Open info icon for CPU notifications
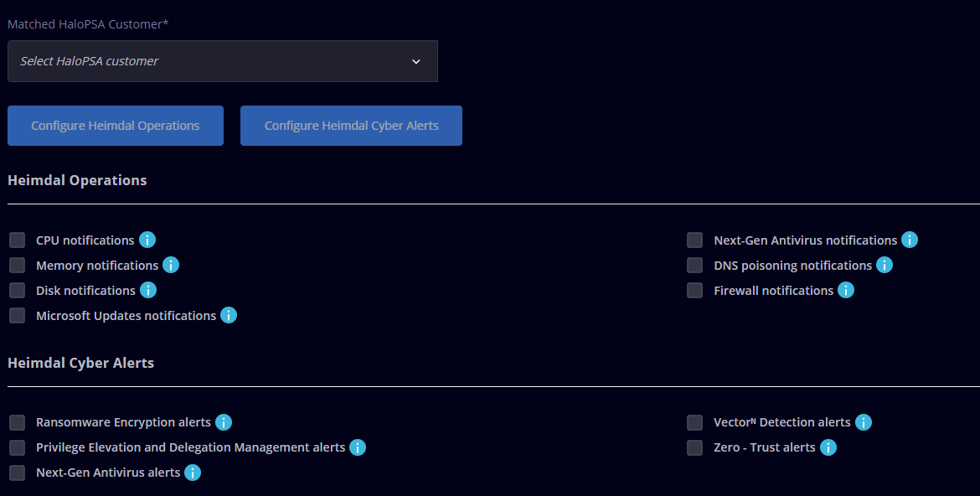The width and height of the screenshot is (980, 496). point(147,240)
